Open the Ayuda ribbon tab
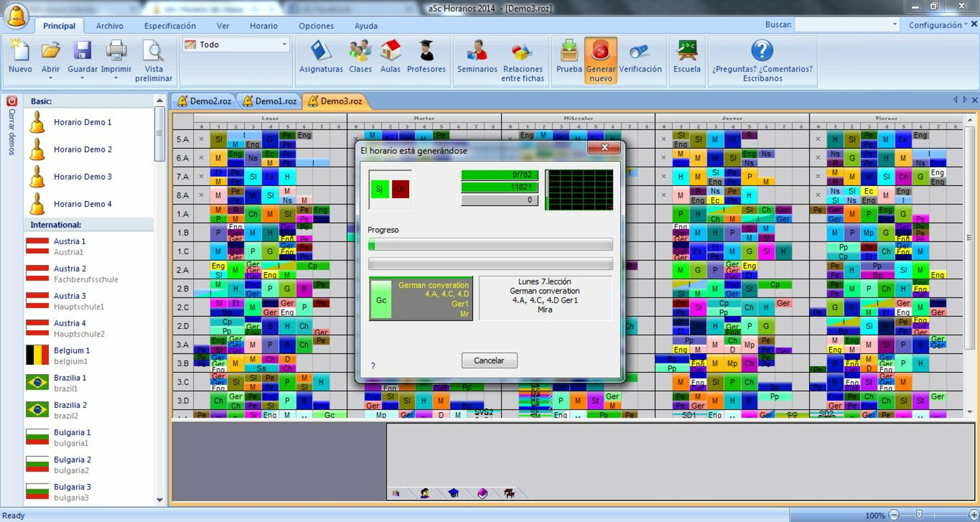The width and height of the screenshot is (980, 522). [366, 26]
